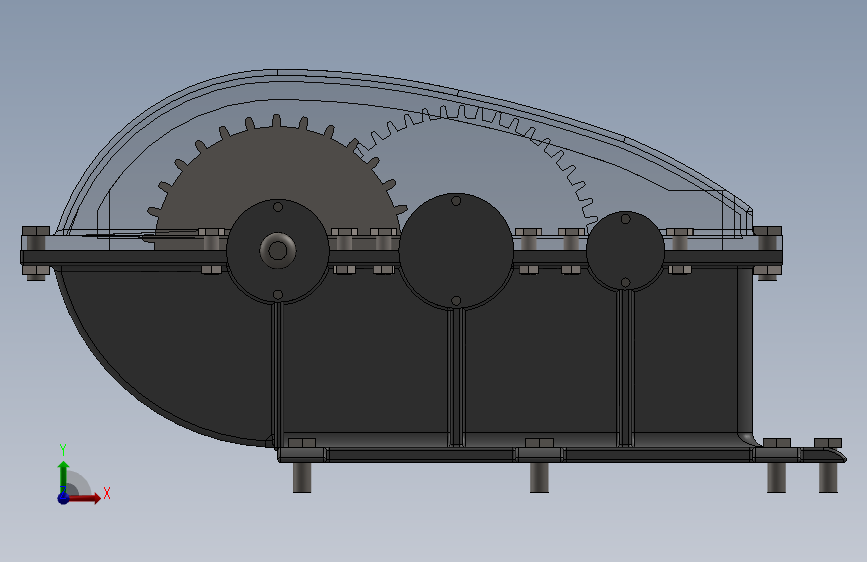Click the 'X' label on the triad

[x=107, y=493]
